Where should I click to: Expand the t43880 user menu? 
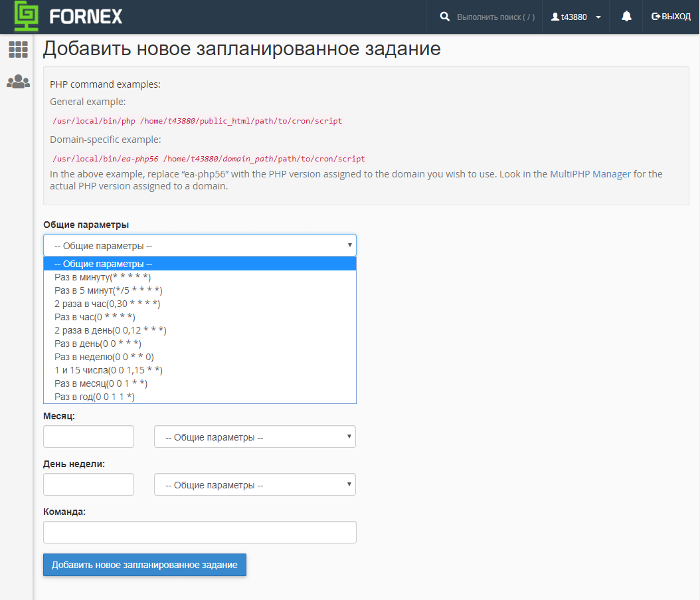pos(576,17)
